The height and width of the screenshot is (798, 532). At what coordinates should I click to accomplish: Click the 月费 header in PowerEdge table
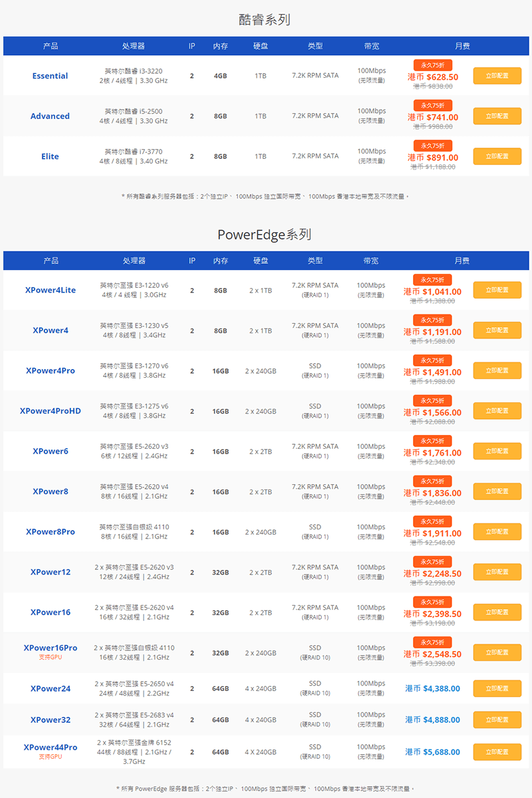(462, 261)
